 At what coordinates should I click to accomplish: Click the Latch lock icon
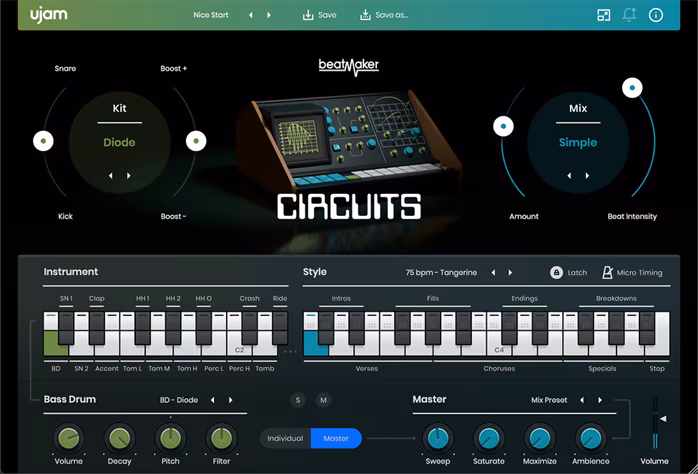pyautogui.click(x=556, y=272)
